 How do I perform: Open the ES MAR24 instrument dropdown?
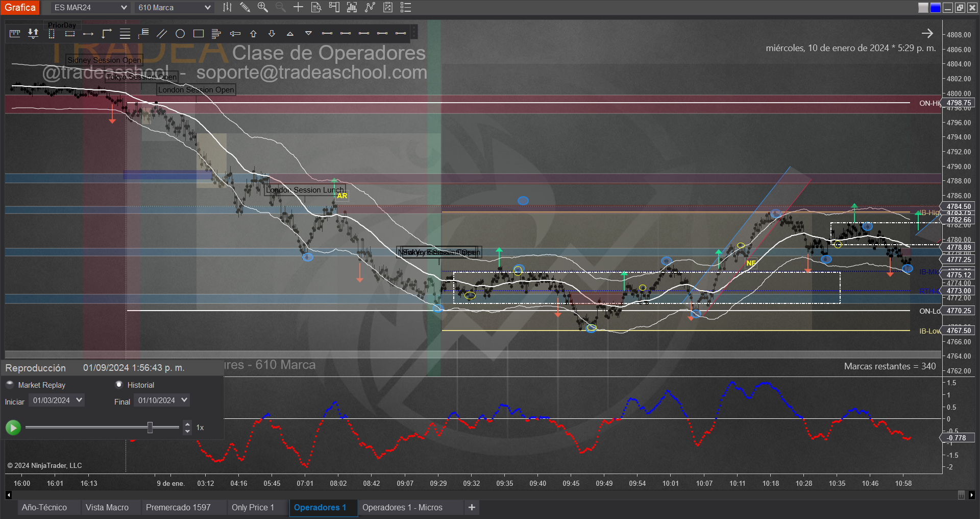pos(90,8)
